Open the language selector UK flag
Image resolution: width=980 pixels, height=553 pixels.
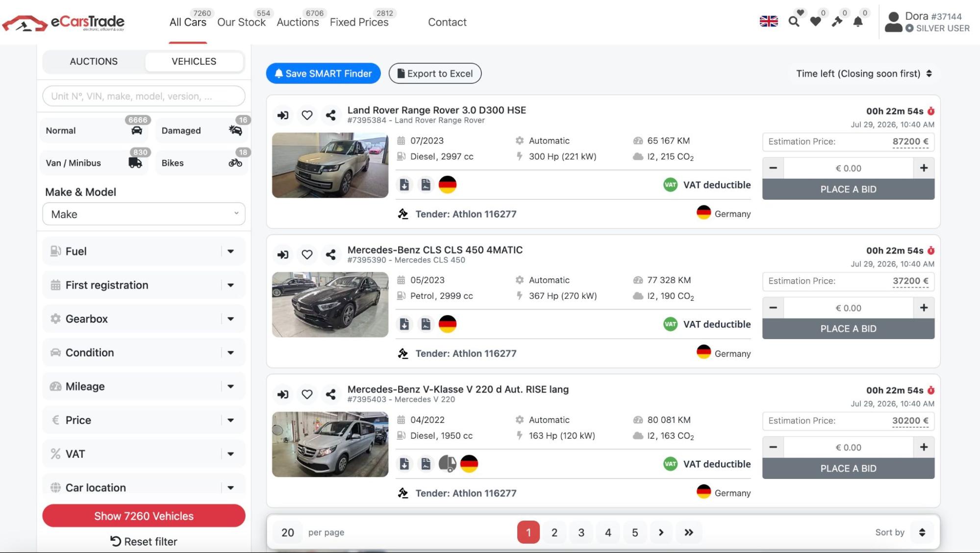click(x=768, y=22)
